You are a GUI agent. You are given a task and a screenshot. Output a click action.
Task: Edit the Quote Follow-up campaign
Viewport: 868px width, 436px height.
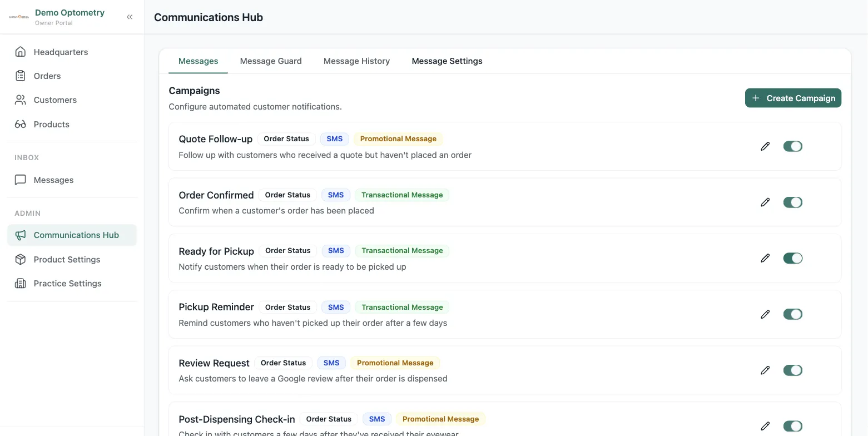coord(765,146)
